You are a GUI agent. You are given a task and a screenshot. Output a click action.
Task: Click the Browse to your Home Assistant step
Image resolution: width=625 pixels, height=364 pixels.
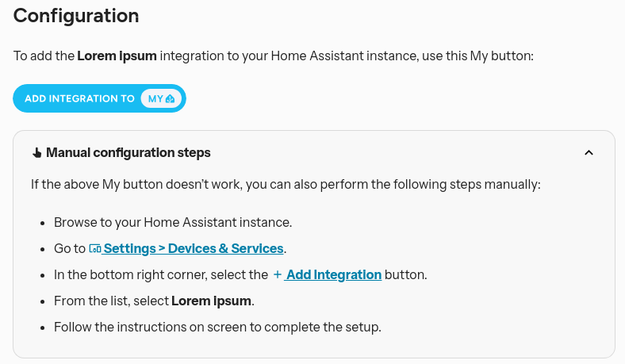pyautogui.click(x=173, y=223)
